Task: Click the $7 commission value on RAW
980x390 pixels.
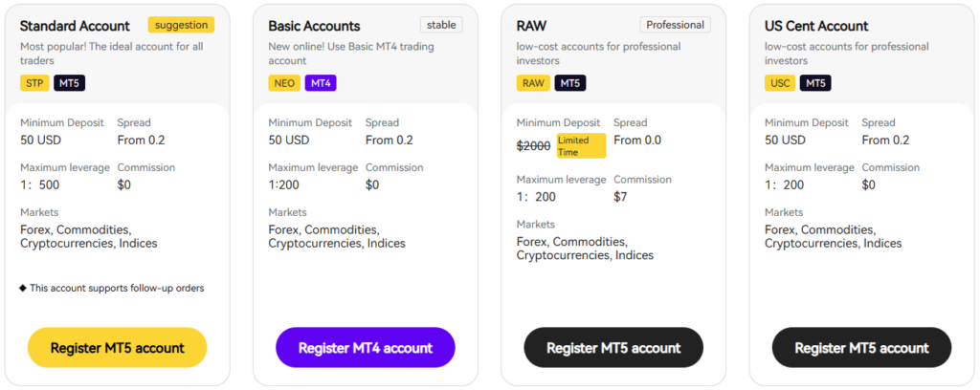Action: click(620, 197)
